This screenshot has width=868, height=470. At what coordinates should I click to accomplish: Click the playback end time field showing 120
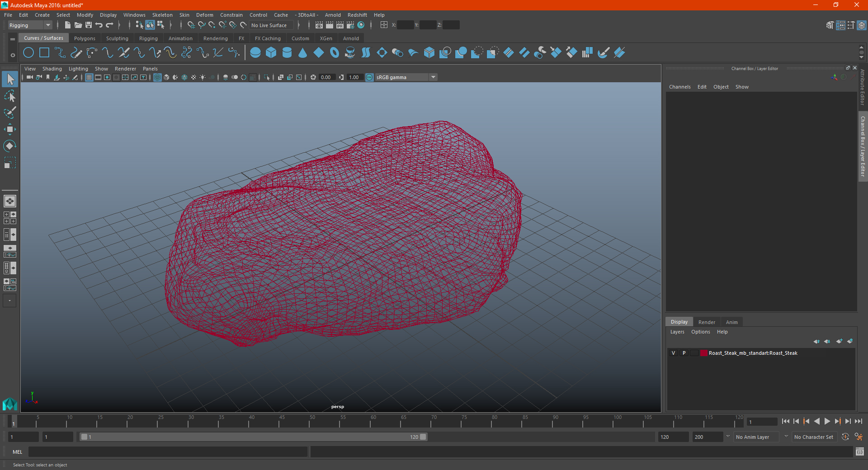click(673, 437)
